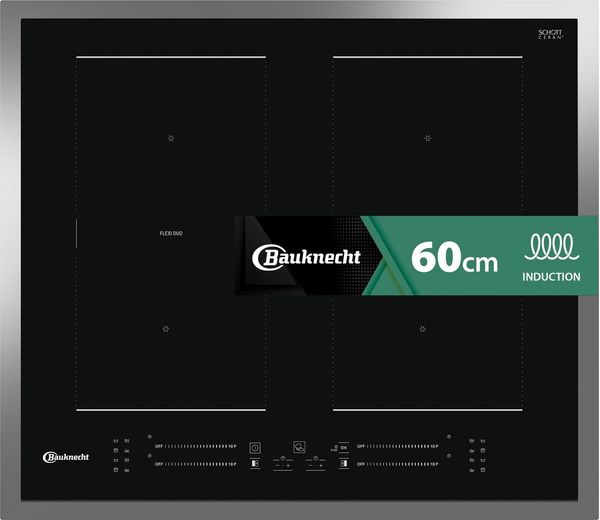Click the FLEXI DUO label

(171, 233)
